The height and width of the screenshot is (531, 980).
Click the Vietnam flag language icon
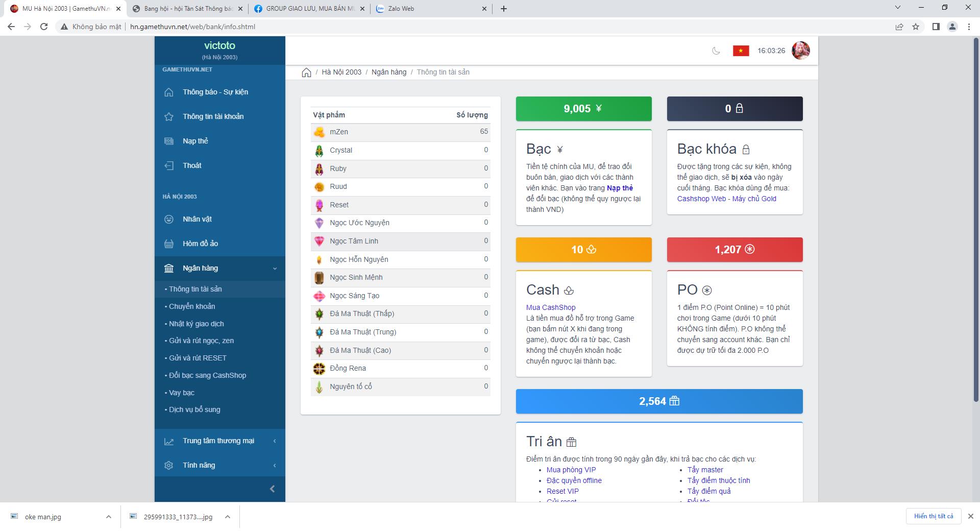click(x=741, y=51)
